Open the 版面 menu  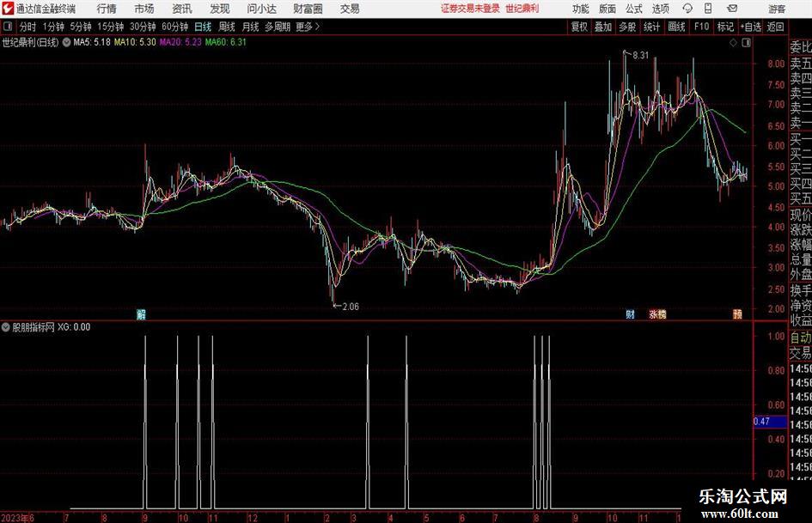coord(607,9)
